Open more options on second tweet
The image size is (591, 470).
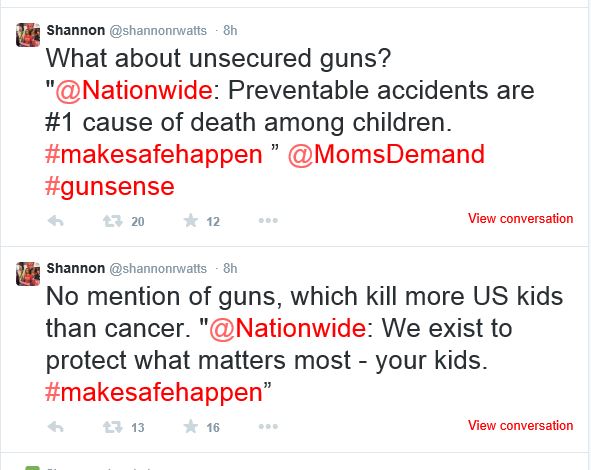(x=268, y=426)
